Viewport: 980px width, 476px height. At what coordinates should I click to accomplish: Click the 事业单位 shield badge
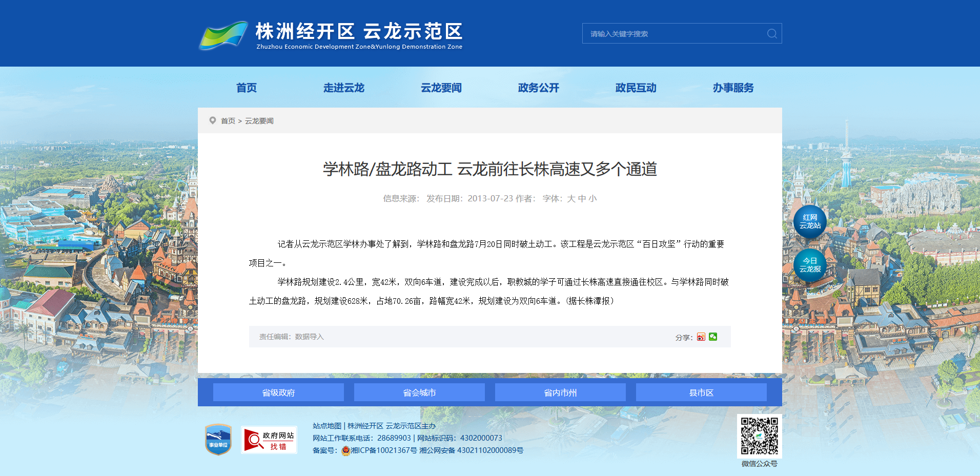pos(218,439)
